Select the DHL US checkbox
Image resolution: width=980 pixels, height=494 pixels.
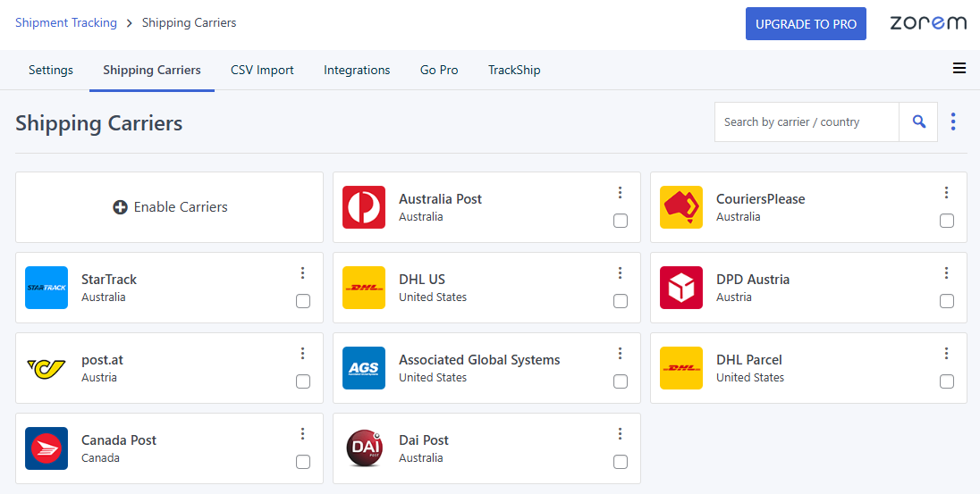(x=621, y=301)
